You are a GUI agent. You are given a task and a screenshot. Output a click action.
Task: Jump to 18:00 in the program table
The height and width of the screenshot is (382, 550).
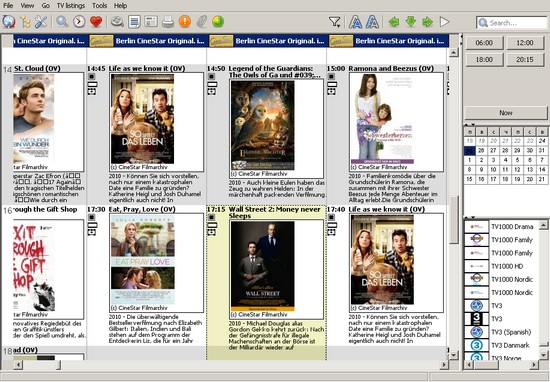pos(484,60)
